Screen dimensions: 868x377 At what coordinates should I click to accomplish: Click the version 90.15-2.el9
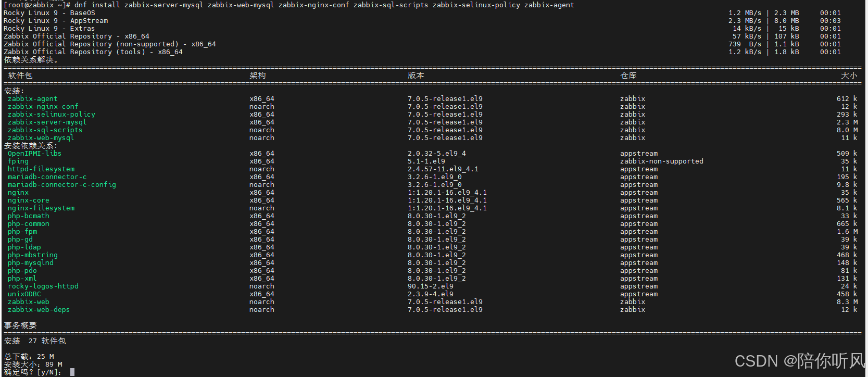coord(430,286)
